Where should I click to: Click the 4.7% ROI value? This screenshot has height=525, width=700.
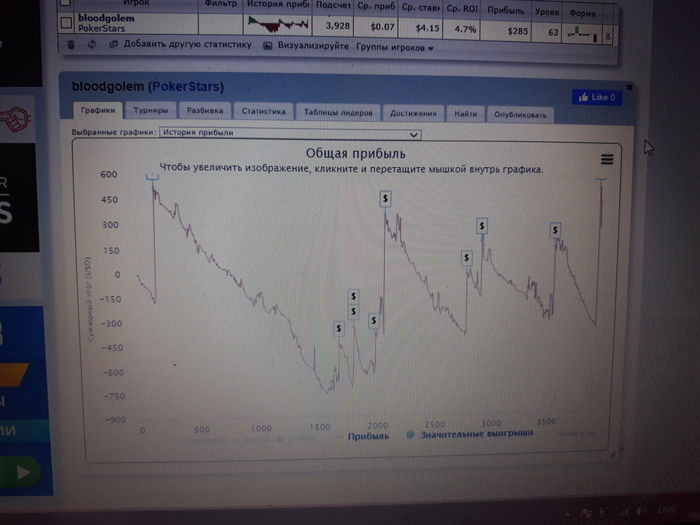[x=465, y=29]
